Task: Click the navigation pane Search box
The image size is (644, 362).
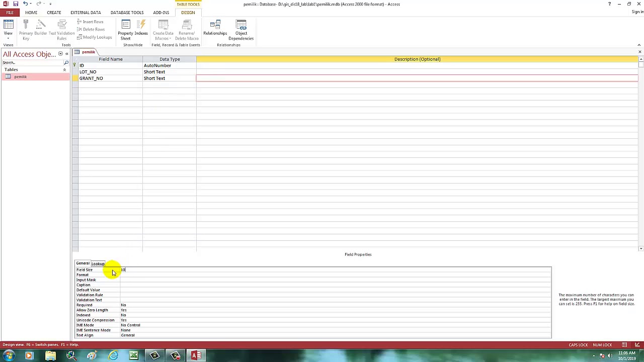Action: pos(33,63)
